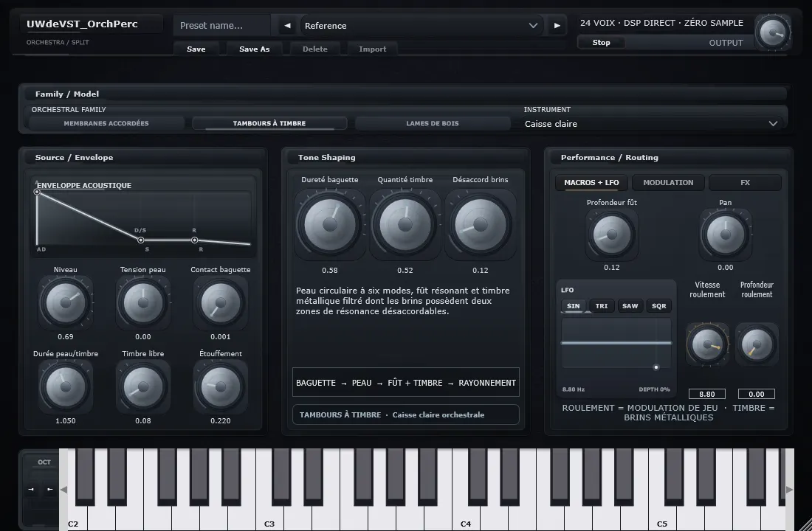Click the 0.220 Étouffement value

(221, 421)
